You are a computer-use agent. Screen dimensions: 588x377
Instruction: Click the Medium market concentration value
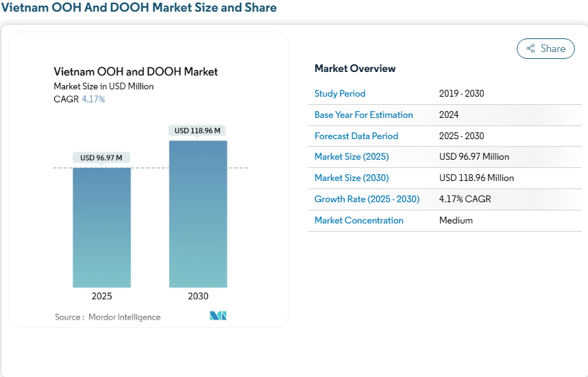tap(456, 221)
